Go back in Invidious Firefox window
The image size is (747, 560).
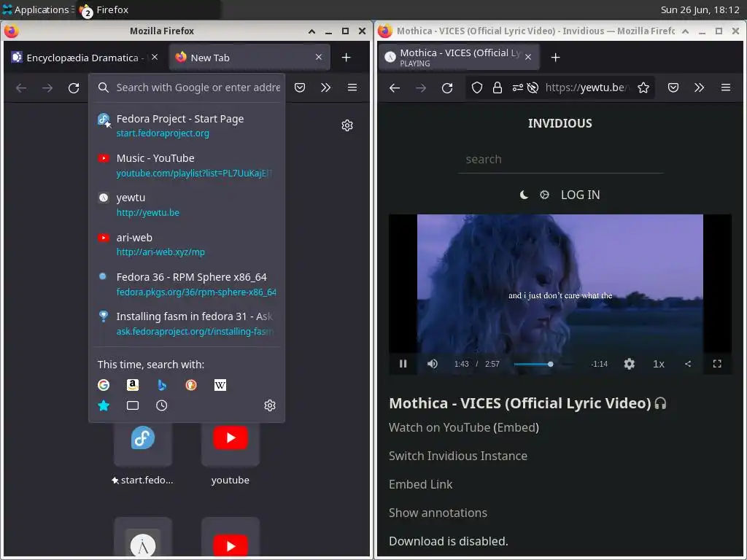click(x=395, y=87)
